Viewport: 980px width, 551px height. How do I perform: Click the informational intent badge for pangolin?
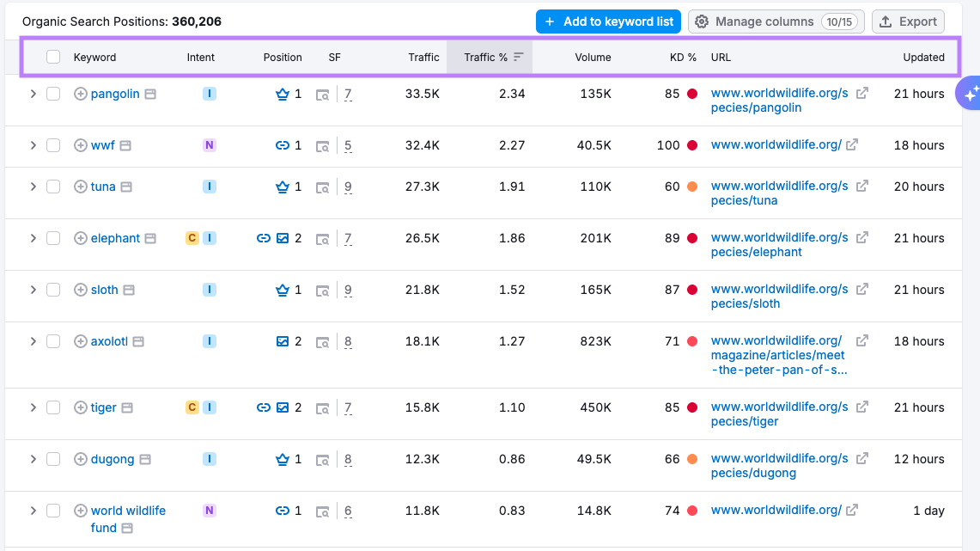(209, 94)
